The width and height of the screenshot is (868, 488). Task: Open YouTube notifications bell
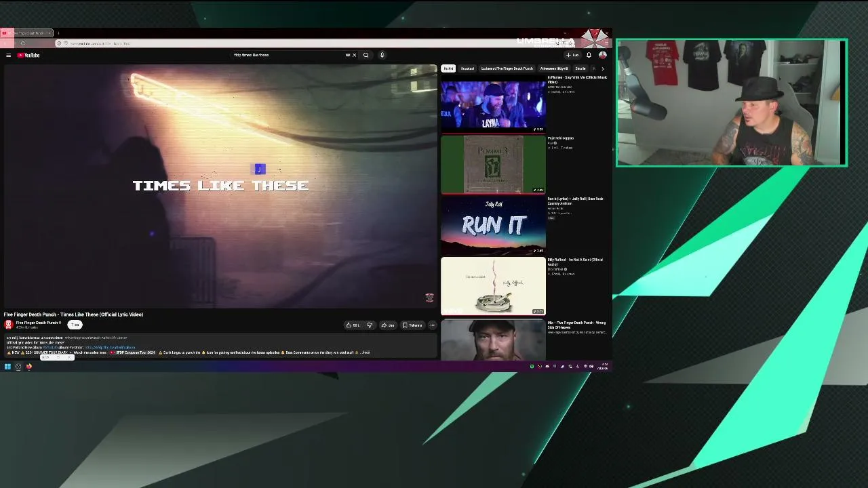(589, 56)
